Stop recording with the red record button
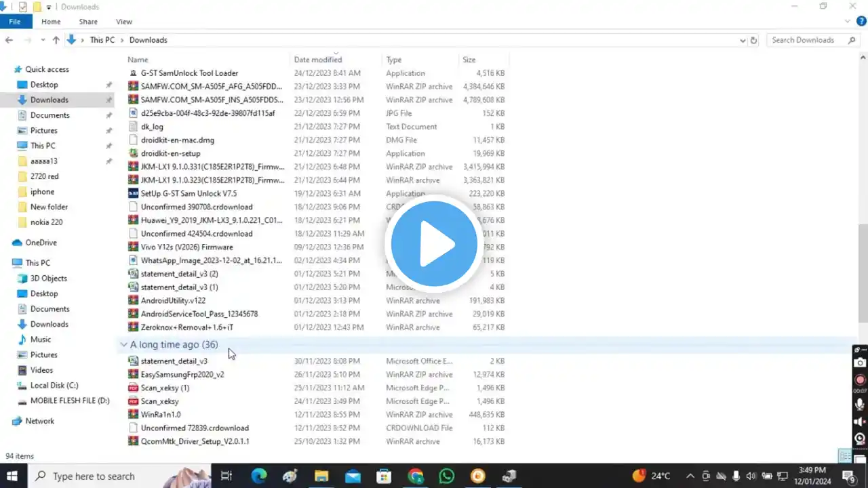The width and height of the screenshot is (868, 488). pos(861,380)
